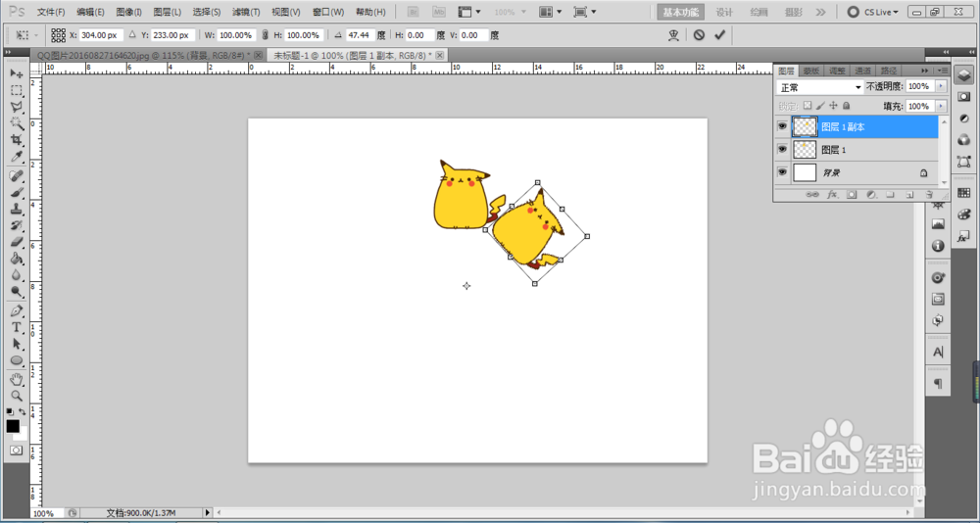Toggle lock all

(x=847, y=106)
